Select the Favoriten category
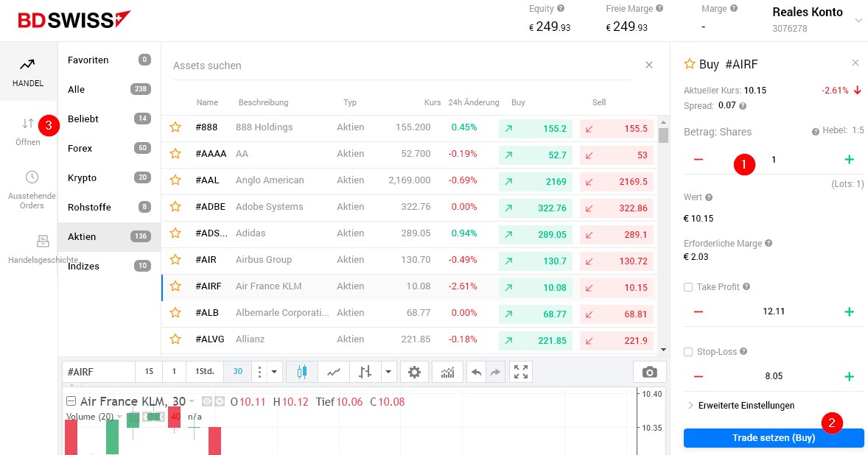 tap(109, 60)
